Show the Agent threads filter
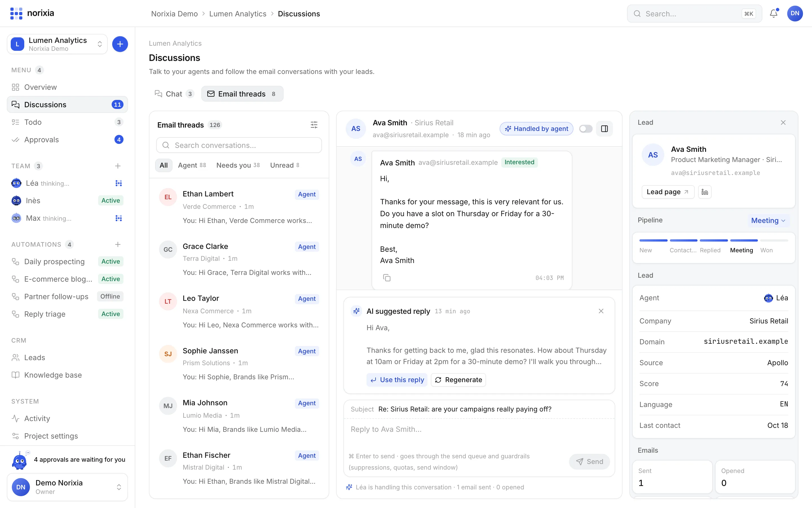 [x=192, y=165]
